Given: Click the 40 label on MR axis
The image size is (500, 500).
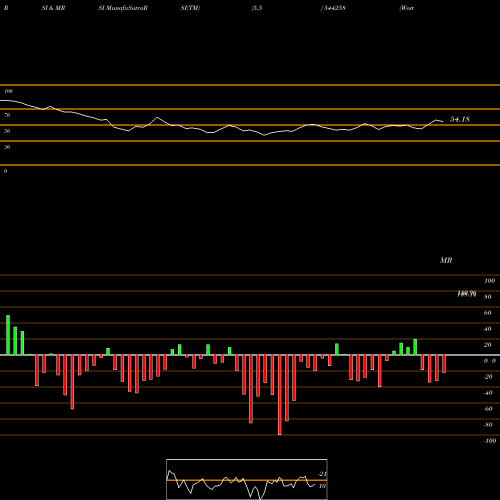Looking at the screenshot, I should click(x=488, y=329).
